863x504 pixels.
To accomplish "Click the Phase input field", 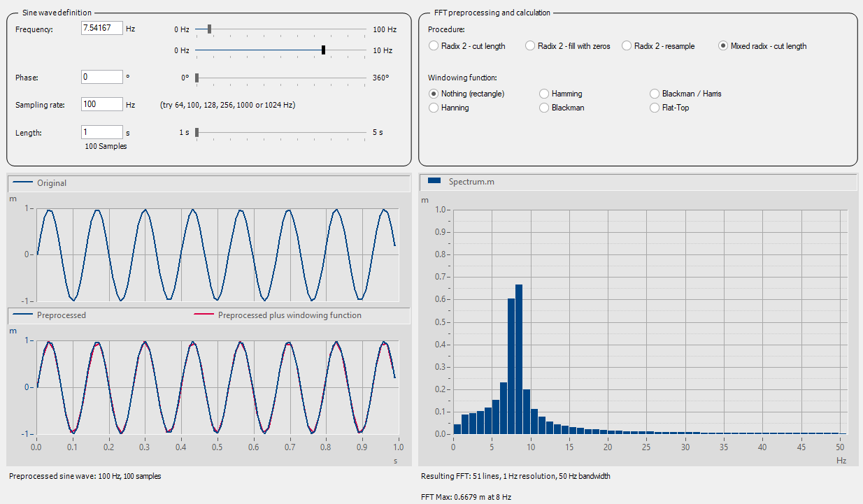I will pos(102,78).
